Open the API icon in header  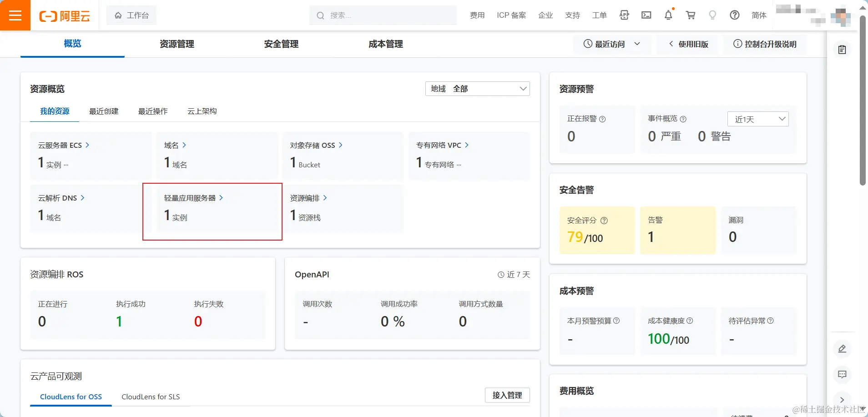pos(624,15)
